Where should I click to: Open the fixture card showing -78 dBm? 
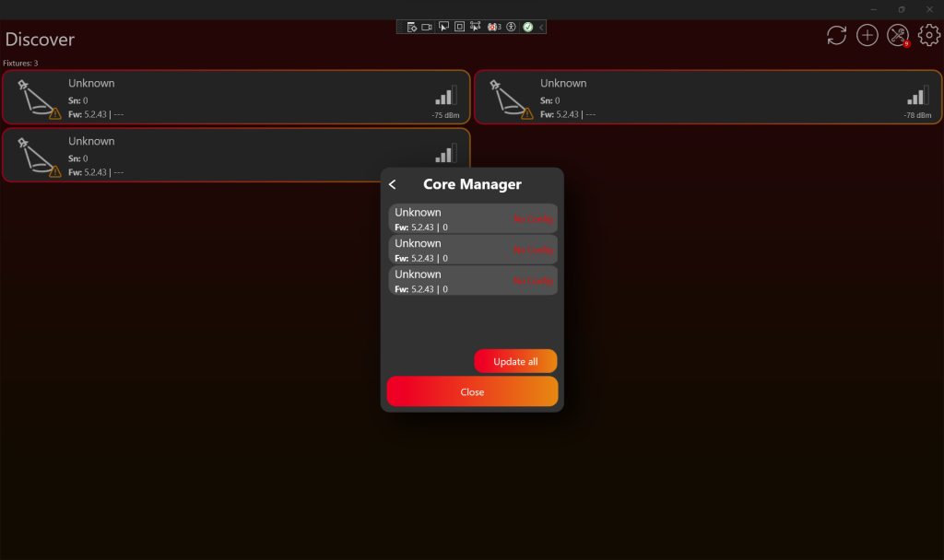[x=706, y=97]
